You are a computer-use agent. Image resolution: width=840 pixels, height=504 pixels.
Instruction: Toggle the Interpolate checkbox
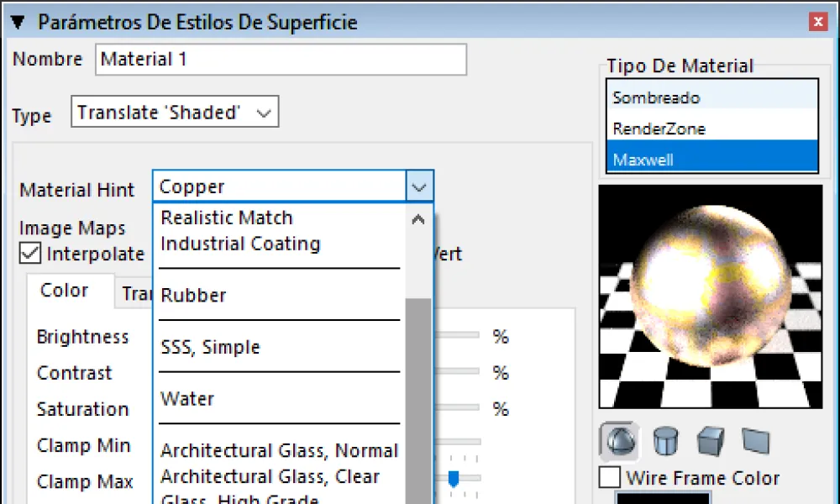(30, 253)
